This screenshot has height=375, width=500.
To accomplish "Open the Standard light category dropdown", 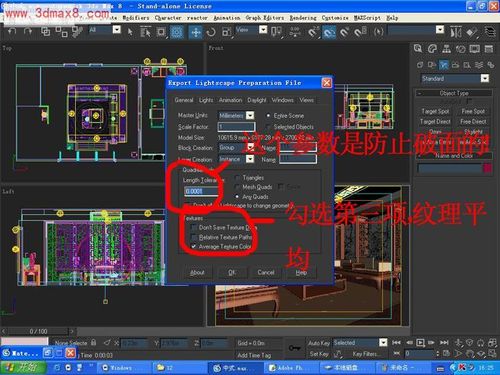I will click(x=485, y=78).
